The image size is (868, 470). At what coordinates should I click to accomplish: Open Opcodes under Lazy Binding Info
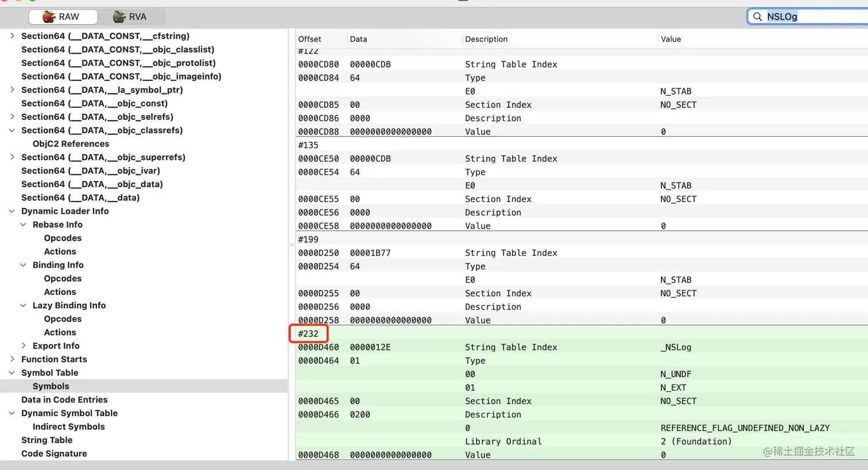tap(63, 319)
